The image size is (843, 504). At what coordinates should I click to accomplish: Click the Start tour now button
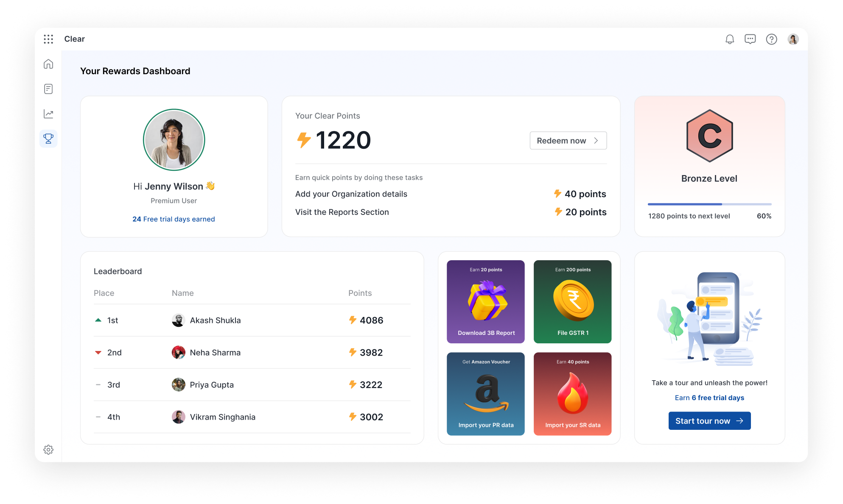click(709, 421)
